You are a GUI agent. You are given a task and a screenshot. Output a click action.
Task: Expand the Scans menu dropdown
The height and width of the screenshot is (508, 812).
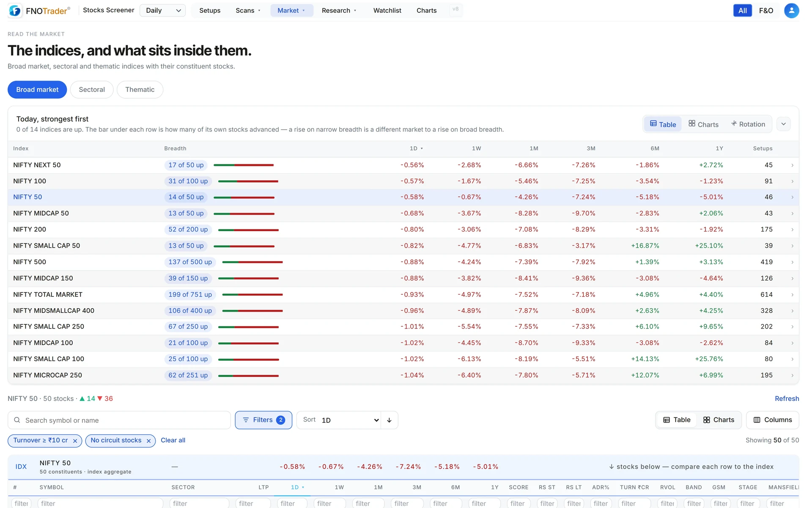point(248,11)
